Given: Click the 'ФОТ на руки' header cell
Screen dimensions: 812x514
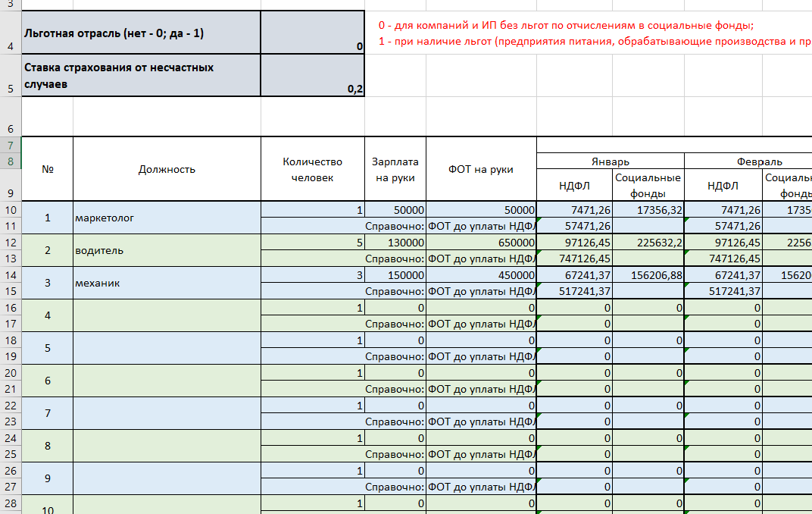Looking at the screenshot, I should 481,169.
